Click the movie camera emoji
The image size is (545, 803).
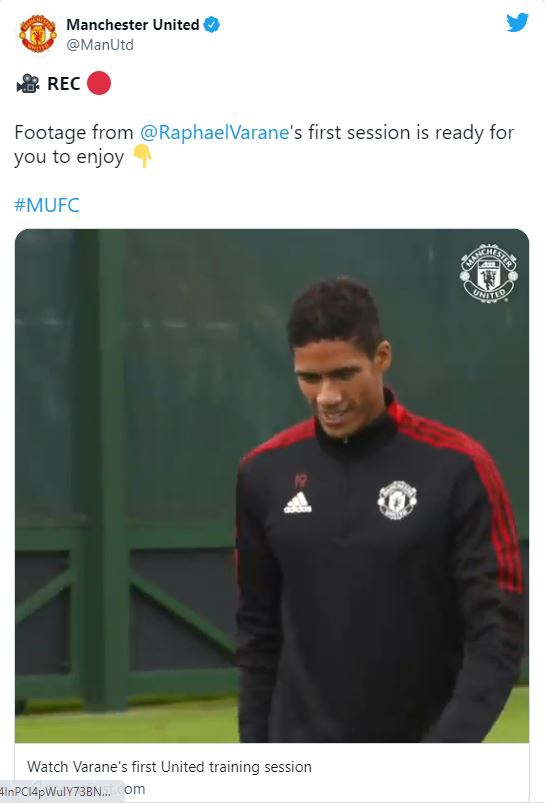[28, 83]
